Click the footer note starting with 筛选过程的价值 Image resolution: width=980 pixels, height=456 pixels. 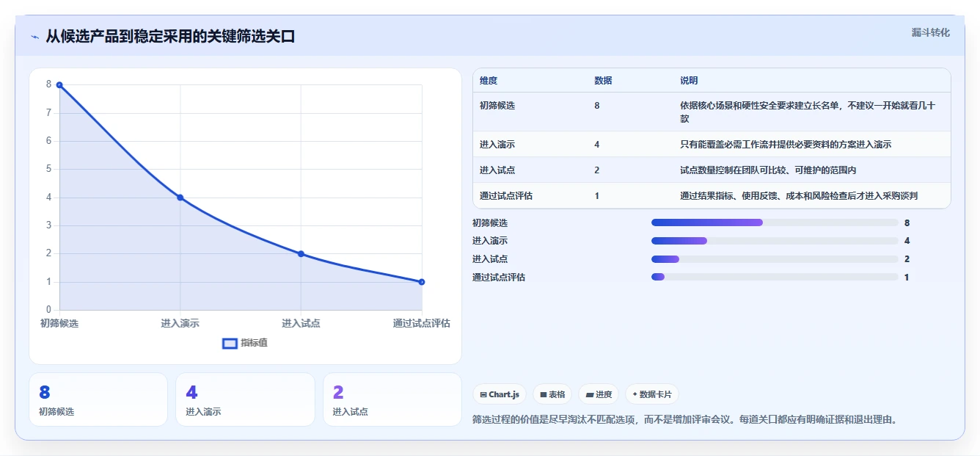tap(685, 420)
